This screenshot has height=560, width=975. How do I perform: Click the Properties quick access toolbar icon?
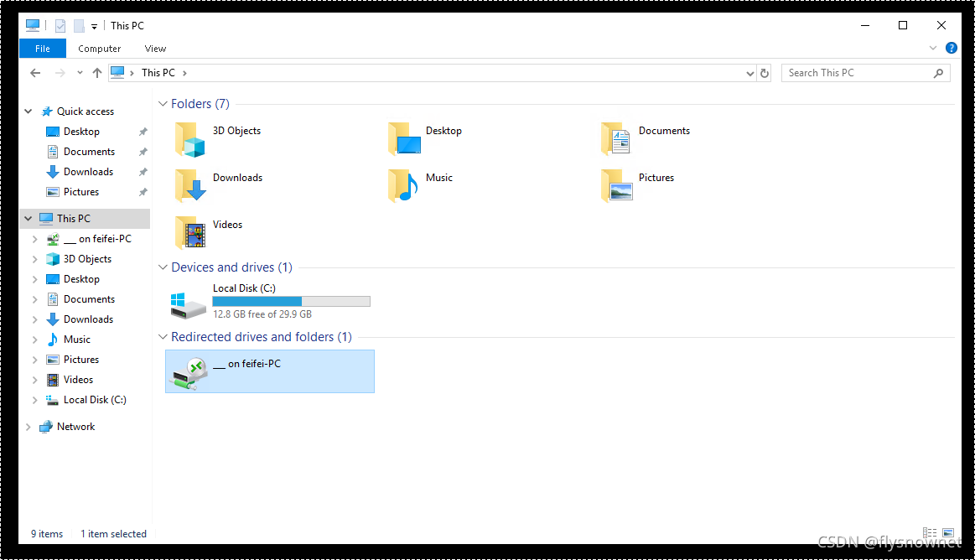60,26
